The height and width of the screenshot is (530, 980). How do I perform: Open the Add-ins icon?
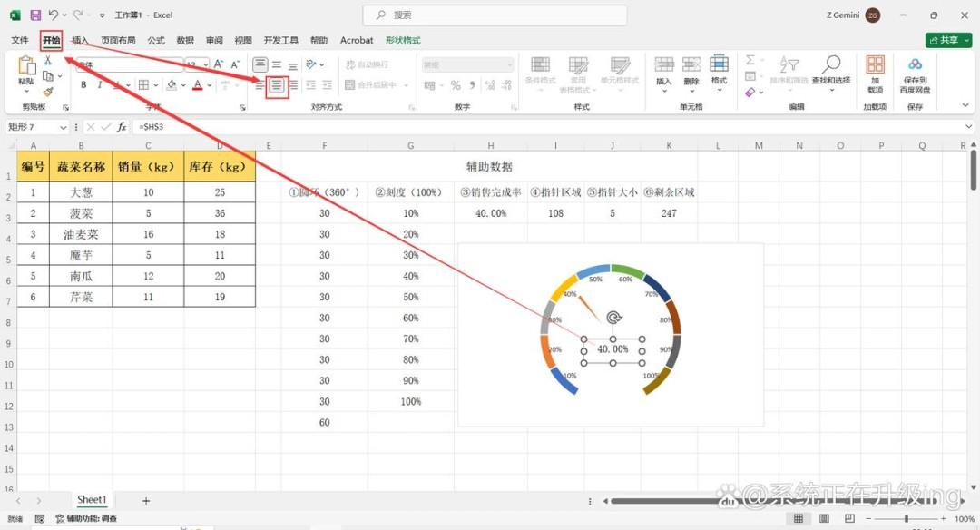tap(875, 74)
